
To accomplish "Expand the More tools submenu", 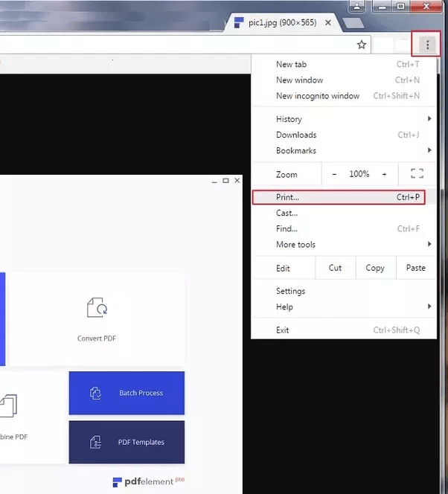I will pos(344,245).
